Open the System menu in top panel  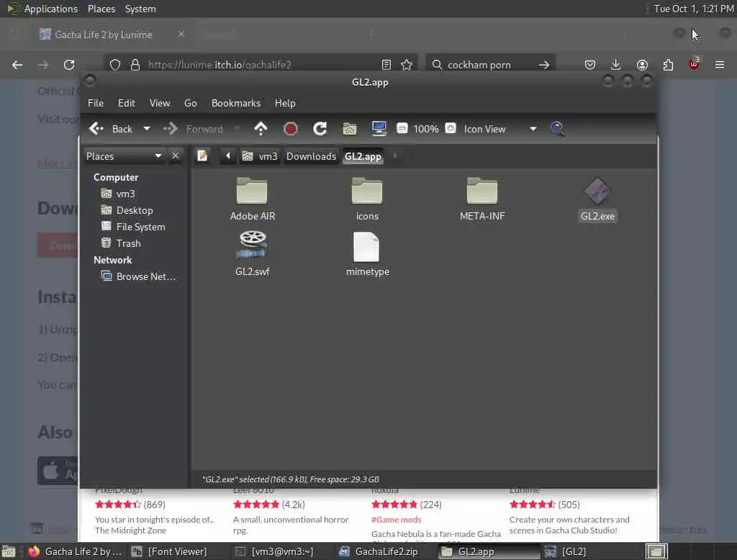pyautogui.click(x=140, y=9)
